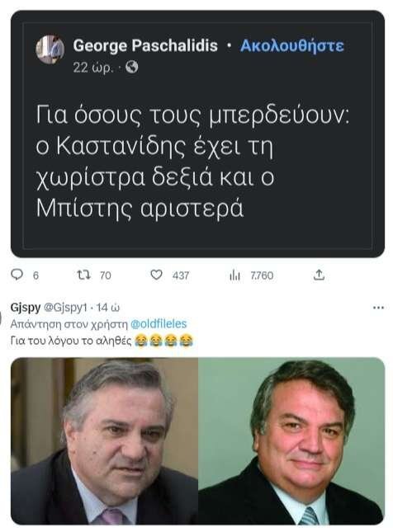This screenshot has width=393, height=532.
Task: Click the reply speech bubble icon
Action: click(x=17, y=275)
